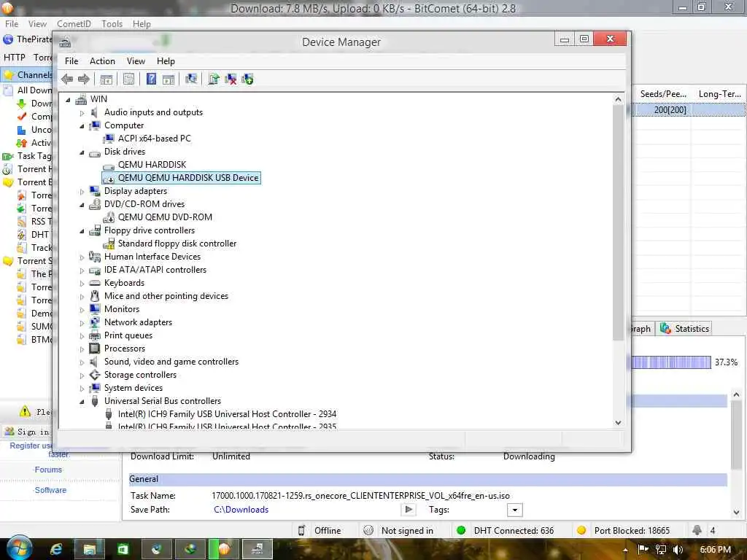
Task: Click the toolbar device icon with green plus
Action: [248, 79]
